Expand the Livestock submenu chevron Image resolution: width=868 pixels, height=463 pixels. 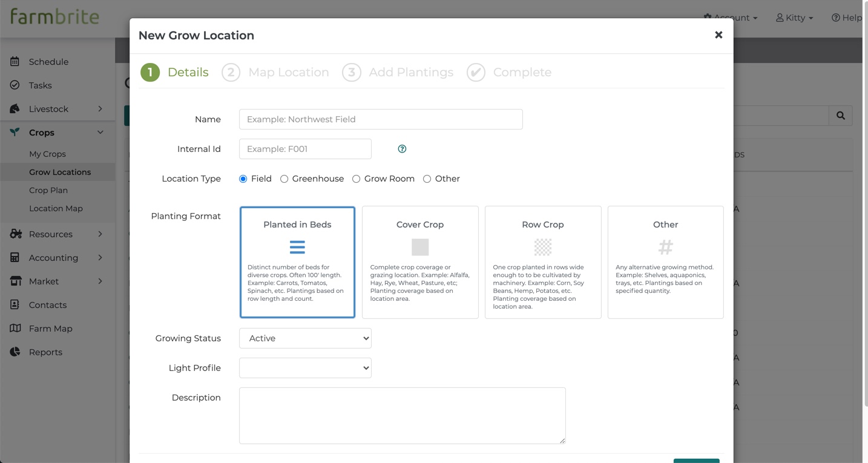click(100, 109)
